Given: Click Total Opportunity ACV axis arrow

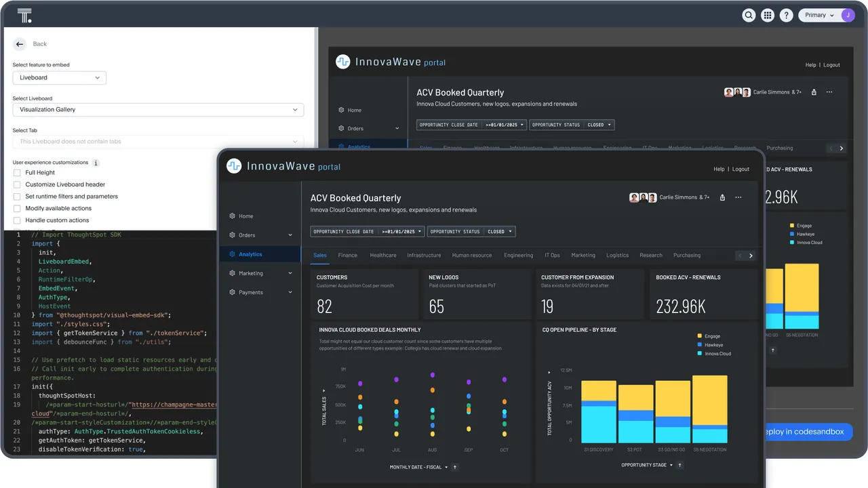Looking at the screenshot, I should coord(549,371).
